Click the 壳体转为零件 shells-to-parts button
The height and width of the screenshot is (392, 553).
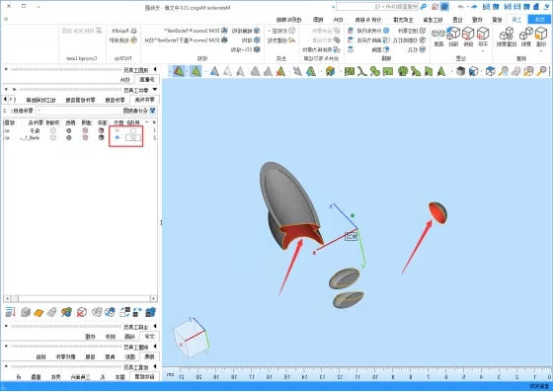pyautogui.click(x=321, y=49)
